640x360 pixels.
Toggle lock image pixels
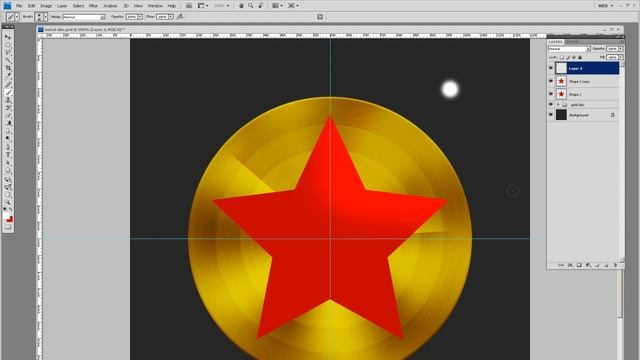(x=568, y=58)
